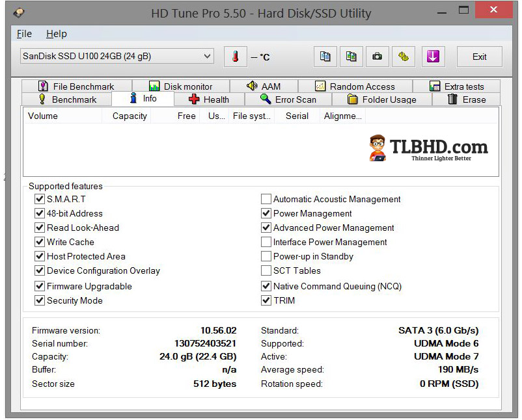Click the HD Tune app icon in title bar
Screen dimensions: 522x420
point(19,13)
